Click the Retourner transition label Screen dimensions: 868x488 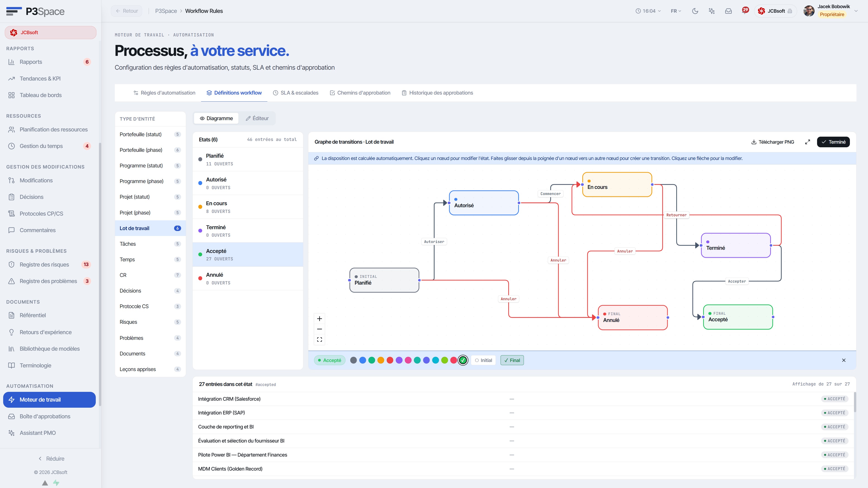coord(676,215)
